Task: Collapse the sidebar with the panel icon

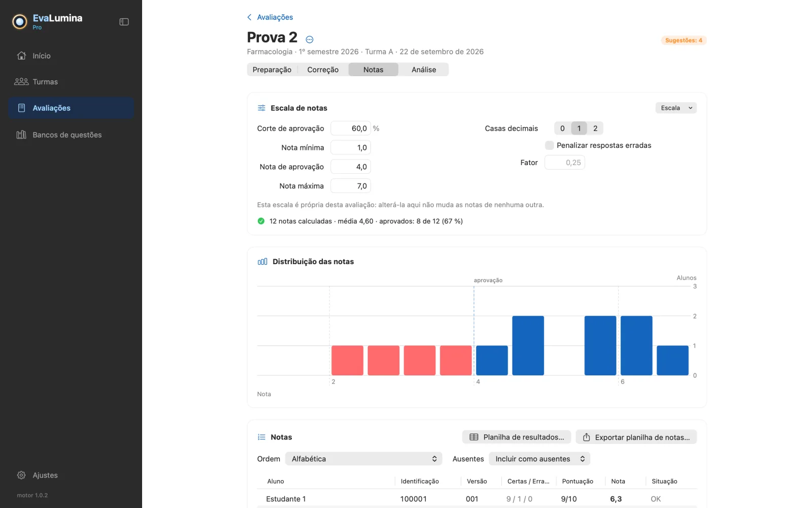Action: click(124, 22)
